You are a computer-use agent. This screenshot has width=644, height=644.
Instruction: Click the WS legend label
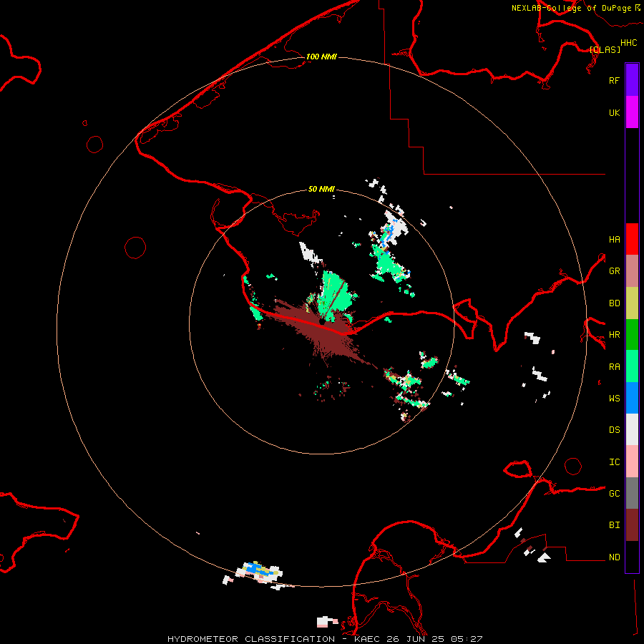click(x=614, y=399)
